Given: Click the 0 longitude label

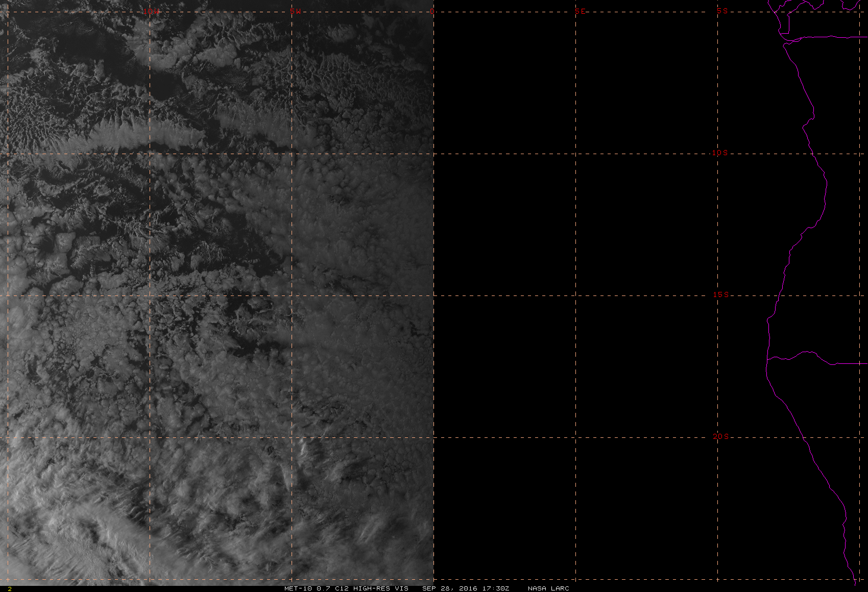Looking at the screenshot, I should (432, 11).
